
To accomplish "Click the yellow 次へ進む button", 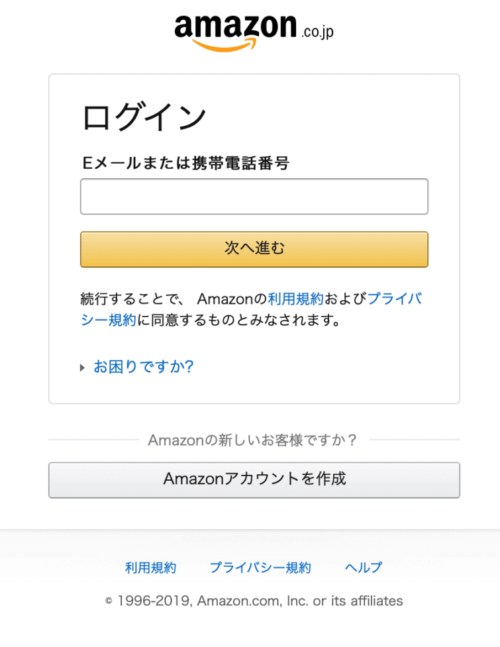I will point(254,249).
